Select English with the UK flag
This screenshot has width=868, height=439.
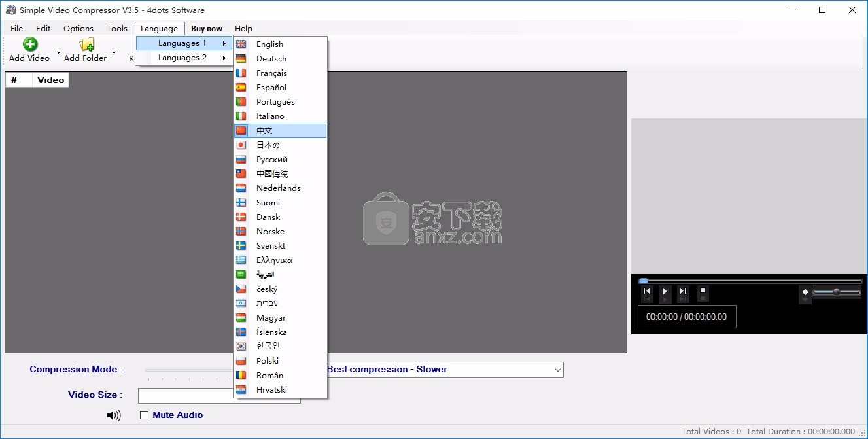pyautogui.click(x=280, y=44)
